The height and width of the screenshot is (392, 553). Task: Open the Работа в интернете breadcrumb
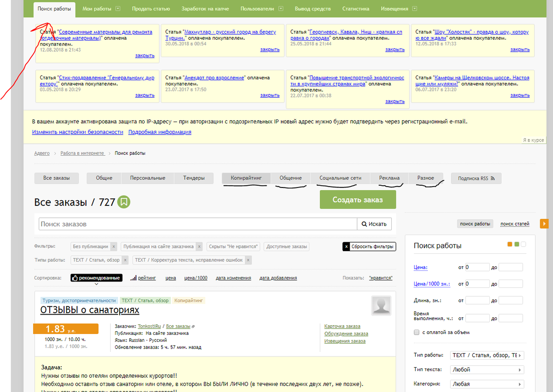click(x=82, y=153)
